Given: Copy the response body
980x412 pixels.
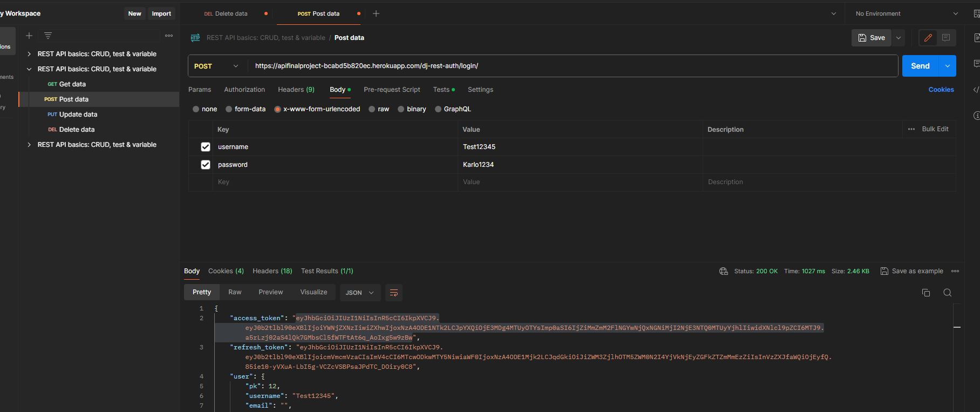Looking at the screenshot, I should pos(925,293).
